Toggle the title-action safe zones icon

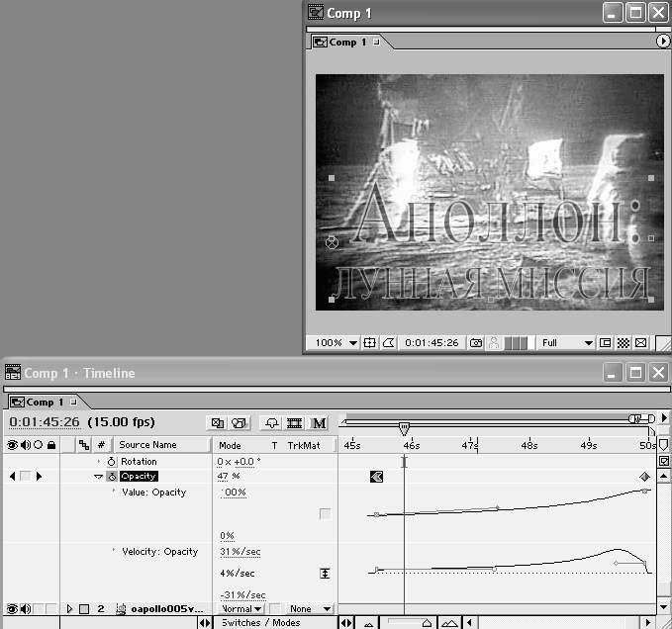point(370,343)
